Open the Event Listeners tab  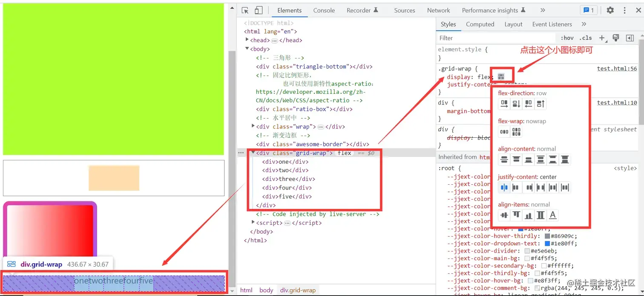552,24
